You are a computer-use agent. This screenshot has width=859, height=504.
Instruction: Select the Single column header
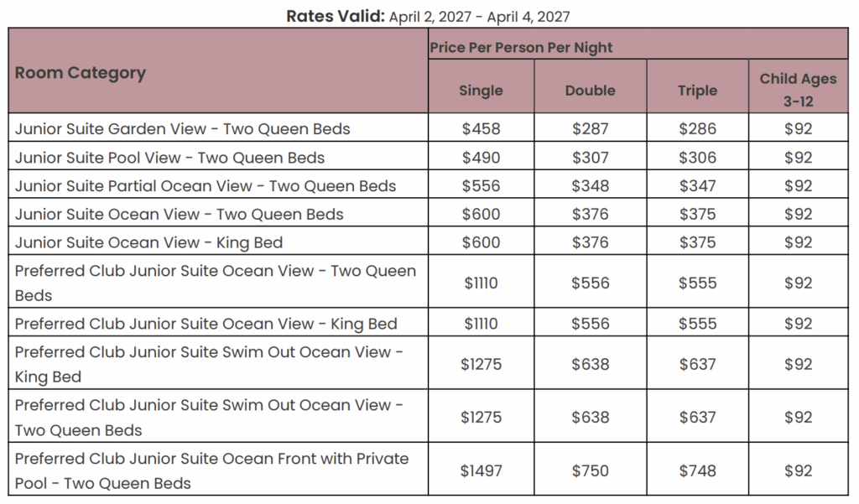(481, 91)
